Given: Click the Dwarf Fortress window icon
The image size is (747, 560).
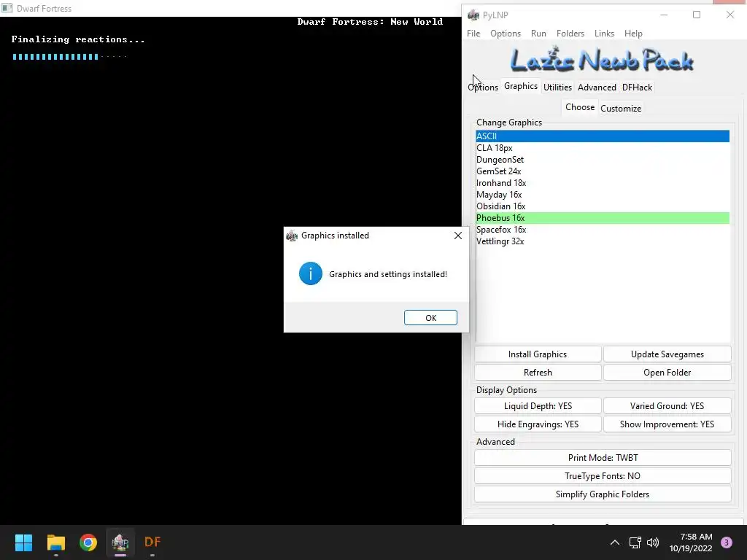Looking at the screenshot, I should coord(7,8).
